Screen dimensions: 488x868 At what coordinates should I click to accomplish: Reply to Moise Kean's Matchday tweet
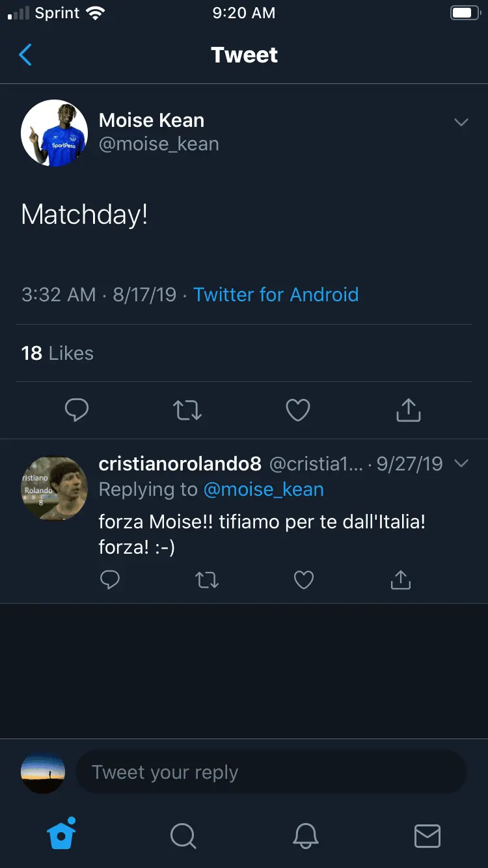[x=77, y=410]
